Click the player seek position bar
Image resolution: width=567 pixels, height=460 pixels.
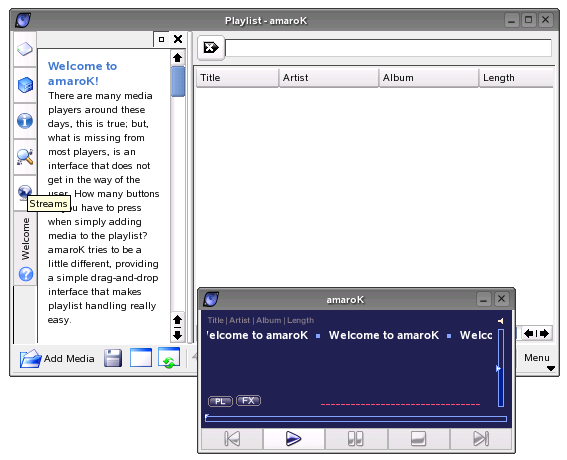[356, 419]
